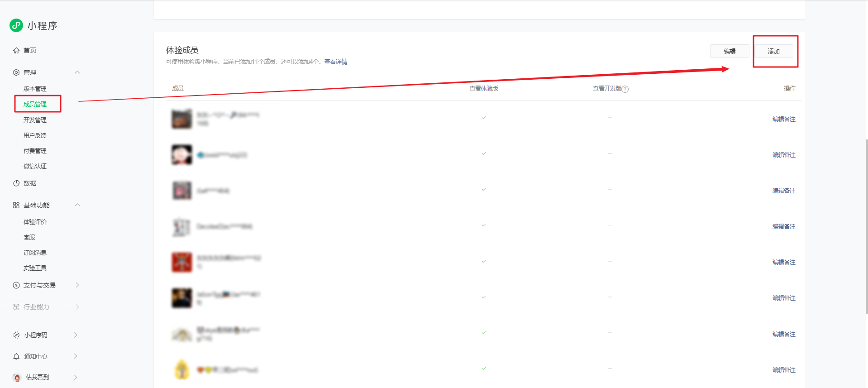Click the 添加 button to add a member
This screenshot has width=868, height=388.
click(x=774, y=51)
